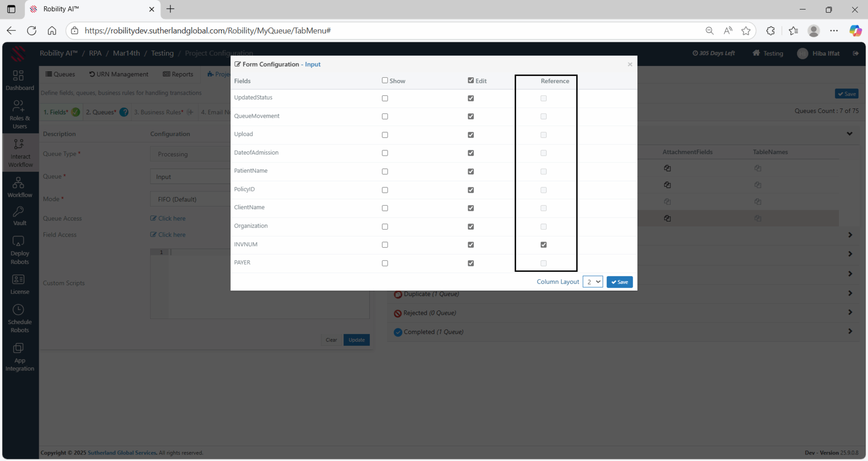The width and height of the screenshot is (868, 461).
Task: Open Deploy Robots in sidebar
Action: point(18,241)
